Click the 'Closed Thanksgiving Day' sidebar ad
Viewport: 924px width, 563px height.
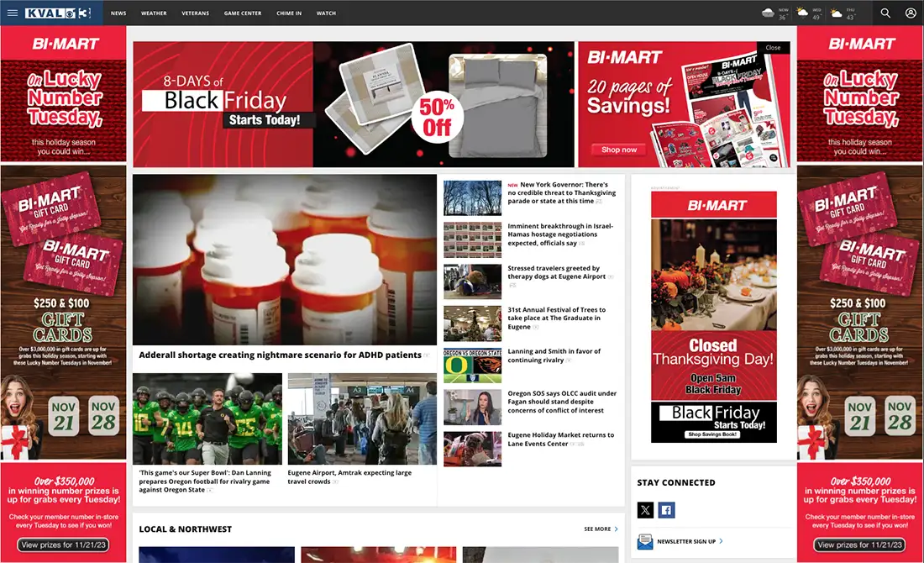pos(714,317)
